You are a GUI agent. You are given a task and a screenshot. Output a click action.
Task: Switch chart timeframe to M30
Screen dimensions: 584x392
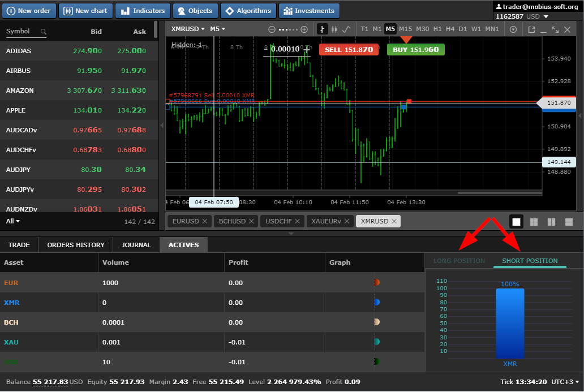coord(422,29)
